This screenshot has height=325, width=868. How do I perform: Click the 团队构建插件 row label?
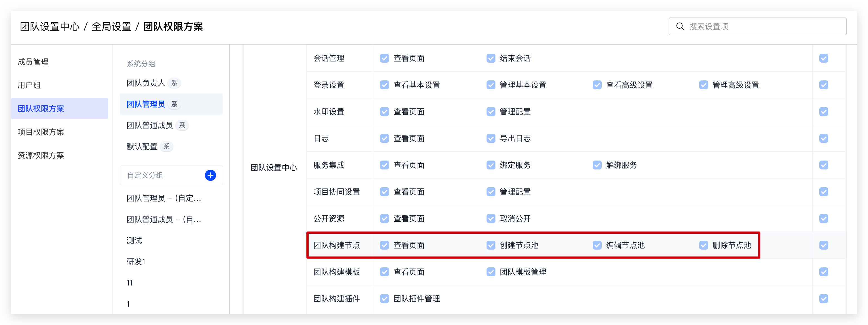pos(337,299)
